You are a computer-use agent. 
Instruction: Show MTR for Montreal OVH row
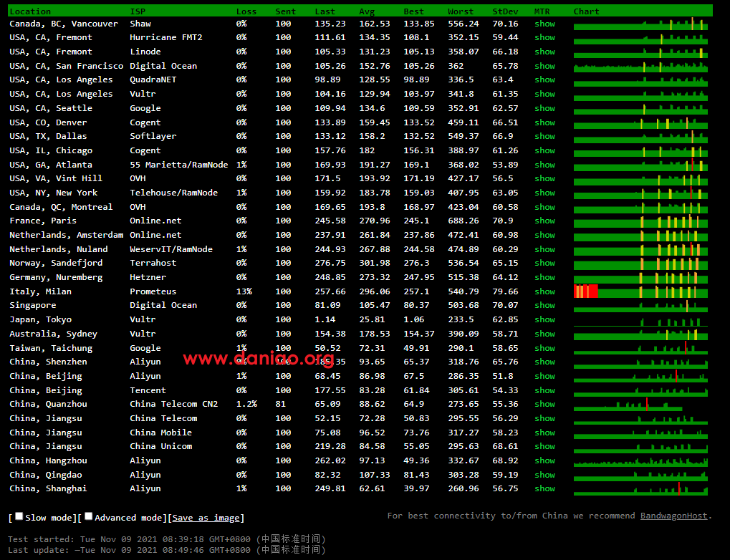click(544, 207)
